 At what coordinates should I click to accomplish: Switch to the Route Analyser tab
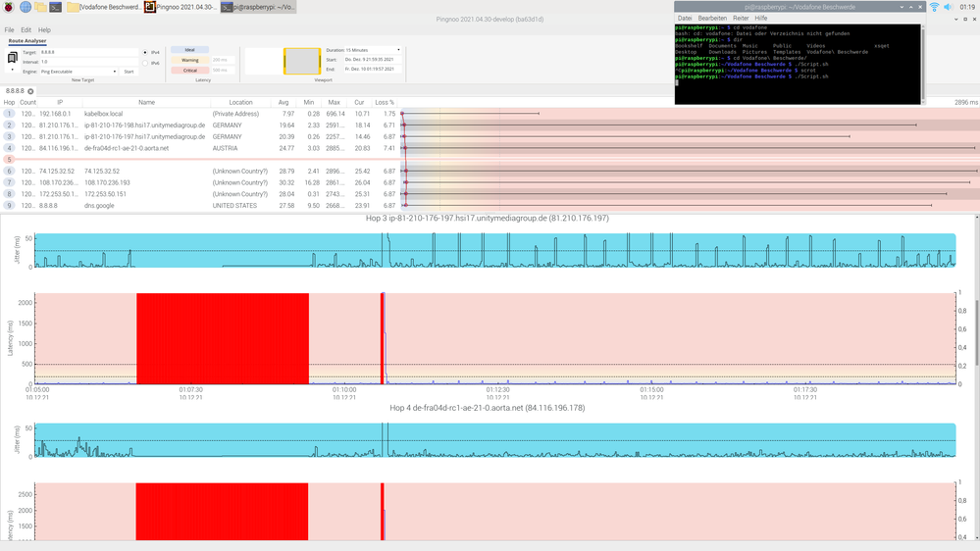click(x=28, y=40)
